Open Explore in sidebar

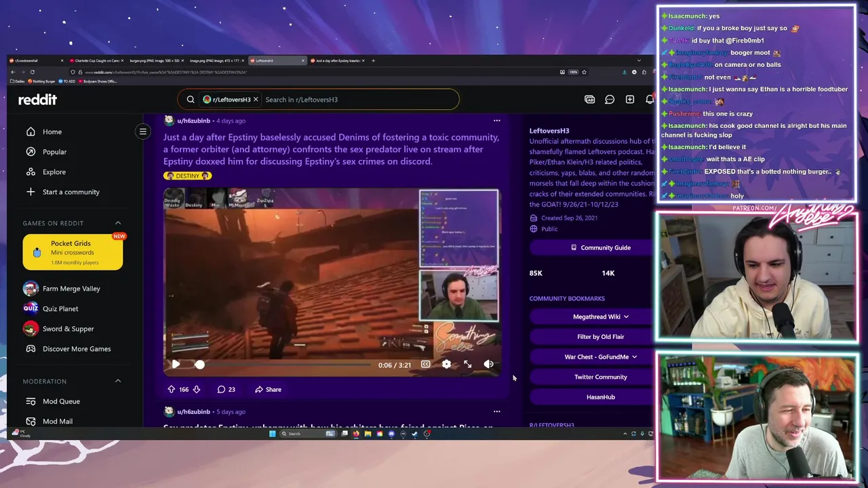(x=54, y=171)
